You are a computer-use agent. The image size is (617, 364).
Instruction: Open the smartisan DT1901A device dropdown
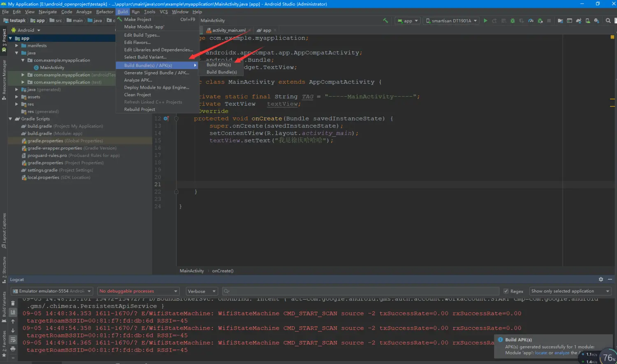(451, 21)
